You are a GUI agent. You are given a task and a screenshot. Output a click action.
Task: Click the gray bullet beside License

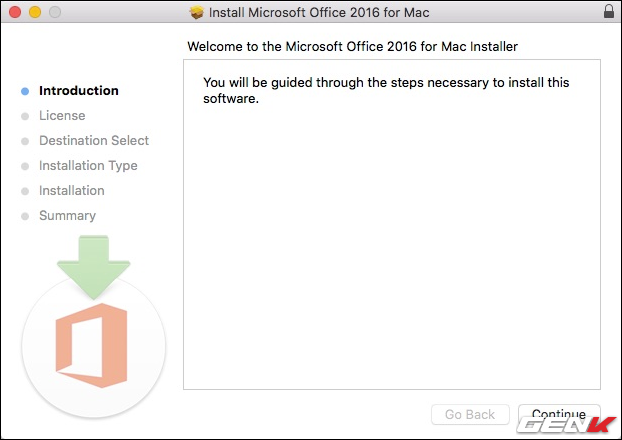click(25, 116)
